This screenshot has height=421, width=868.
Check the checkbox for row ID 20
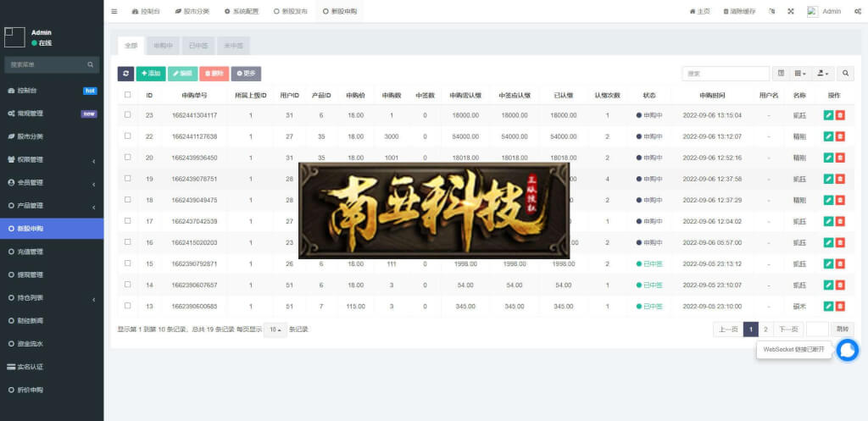[x=127, y=157]
